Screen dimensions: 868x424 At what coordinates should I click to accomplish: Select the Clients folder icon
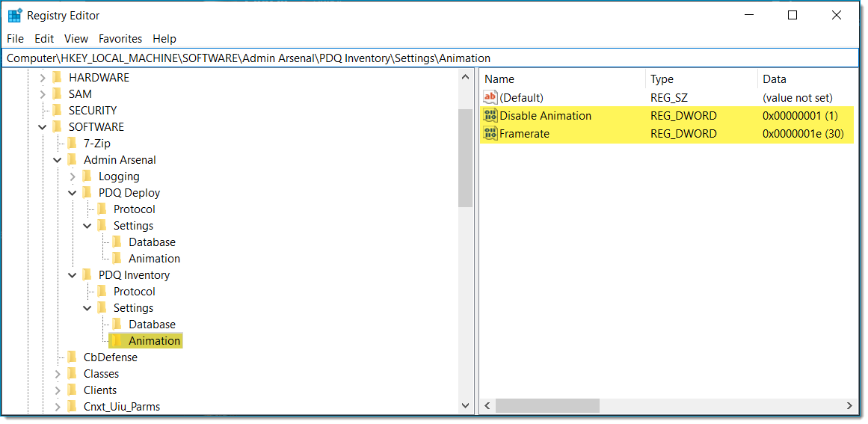pyautogui.click(x=72, y=390)
